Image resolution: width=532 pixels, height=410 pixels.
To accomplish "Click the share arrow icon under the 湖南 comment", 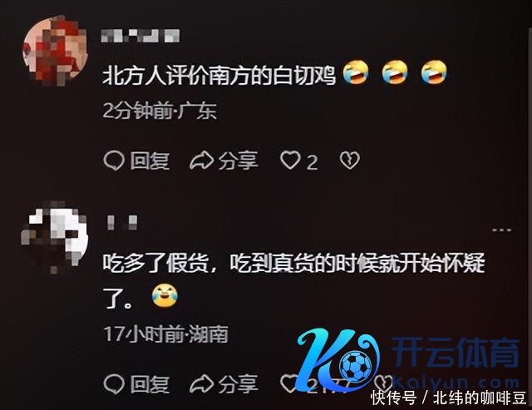I will tap(201, 384).
